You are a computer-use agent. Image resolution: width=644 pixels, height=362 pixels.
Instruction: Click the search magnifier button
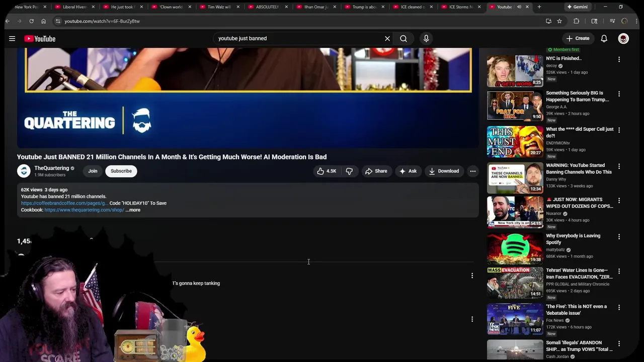[x=404, y=38]
